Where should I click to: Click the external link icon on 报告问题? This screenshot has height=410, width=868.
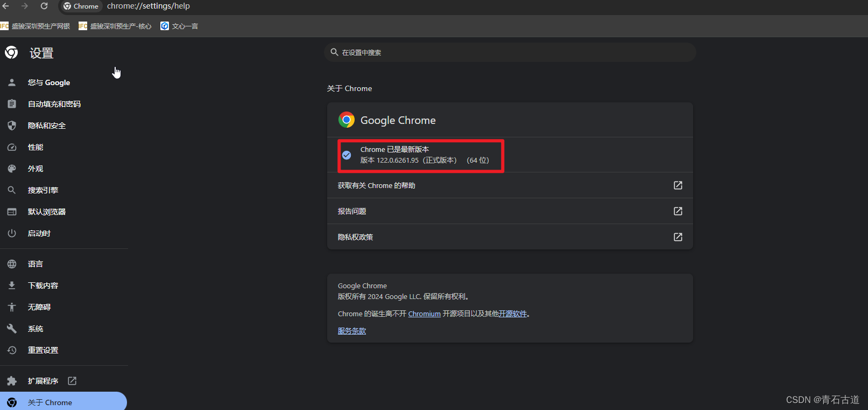[x=678, y=211]
